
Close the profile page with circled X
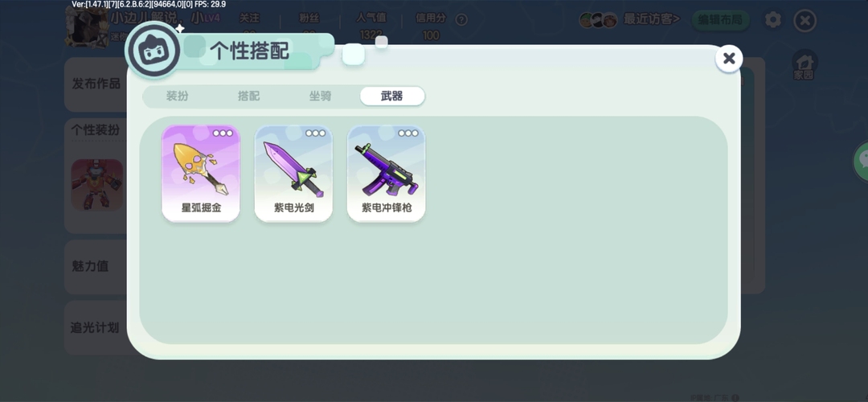[805, 21]
